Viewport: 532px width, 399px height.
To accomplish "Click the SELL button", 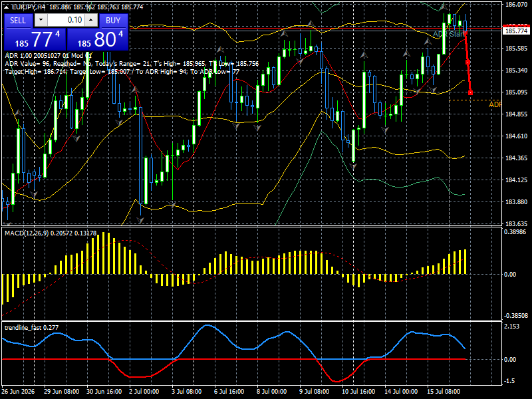I will click(18, 21).
